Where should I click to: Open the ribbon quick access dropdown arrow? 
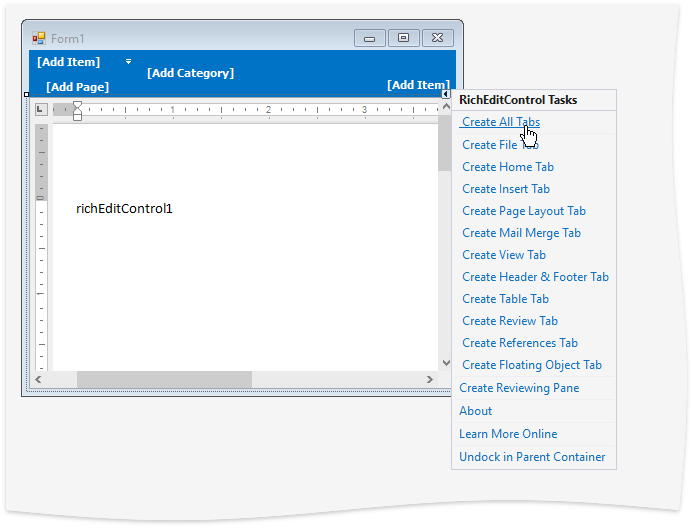[x=128, y=61]
